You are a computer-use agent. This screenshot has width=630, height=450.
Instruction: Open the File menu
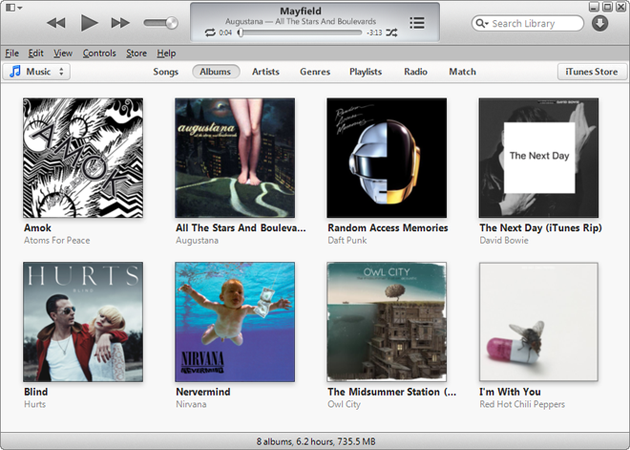coord(12,53)
